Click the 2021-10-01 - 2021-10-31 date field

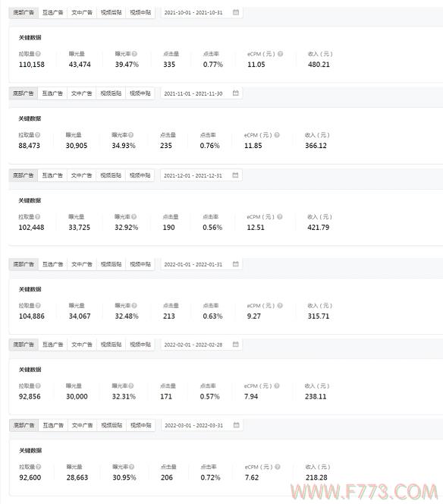pos(202,13)
